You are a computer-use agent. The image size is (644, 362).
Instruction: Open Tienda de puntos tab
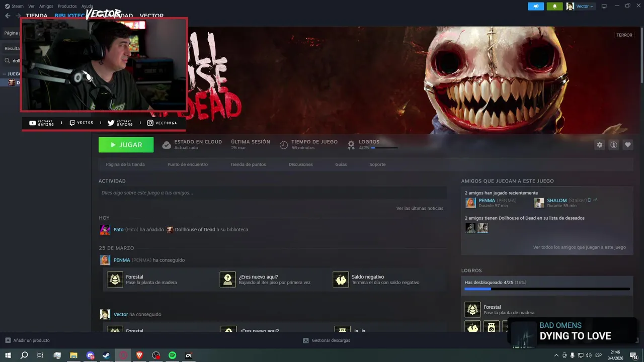[248, 164]
